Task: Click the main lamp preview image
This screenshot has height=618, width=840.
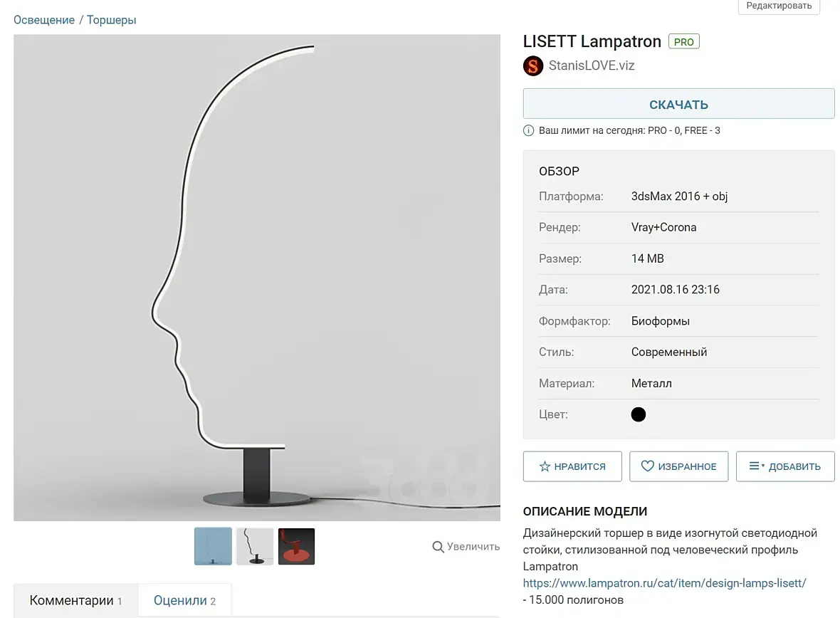Action: point(256,278)
